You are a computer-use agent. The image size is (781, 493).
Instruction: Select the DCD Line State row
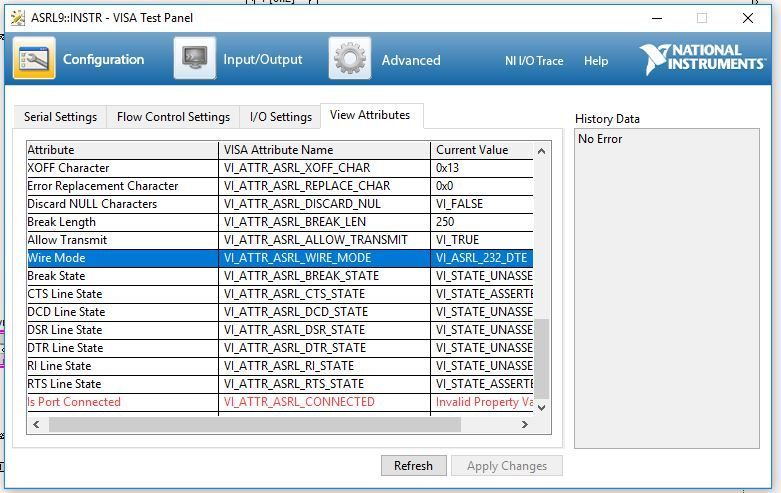pos(280,312)
